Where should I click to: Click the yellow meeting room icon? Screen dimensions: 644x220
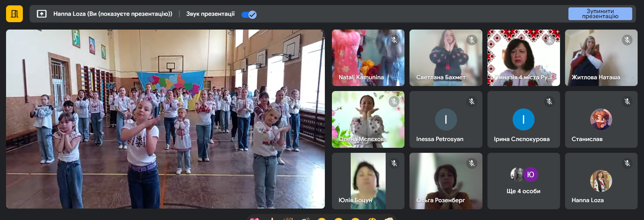click(x=14, y=14)
